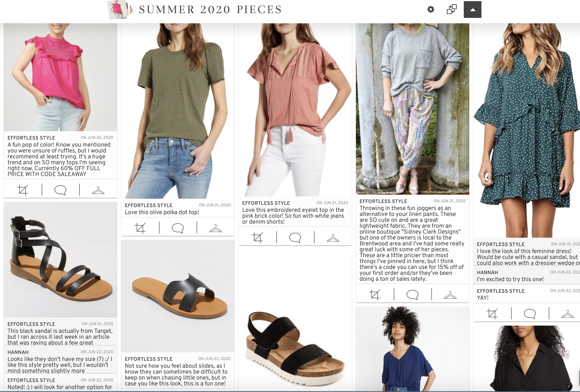Click crop icon under embroidered eyelet top

[257, 237]
